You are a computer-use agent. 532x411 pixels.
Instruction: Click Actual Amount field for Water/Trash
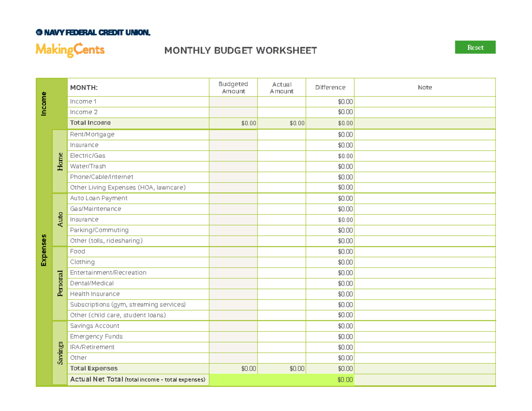click(282, 166)
